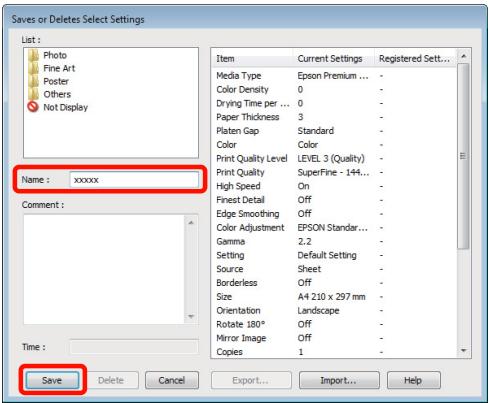The height and width of the screenshot is (403, 489).
Task: Click Comment box scroll down arrow
Action: click(x=191, y=316)
